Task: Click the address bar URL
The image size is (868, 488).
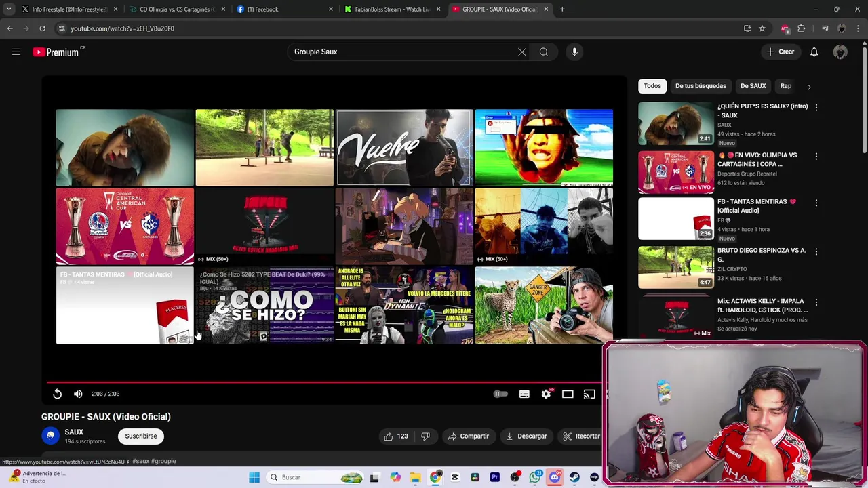Action: tap(122, 28)
